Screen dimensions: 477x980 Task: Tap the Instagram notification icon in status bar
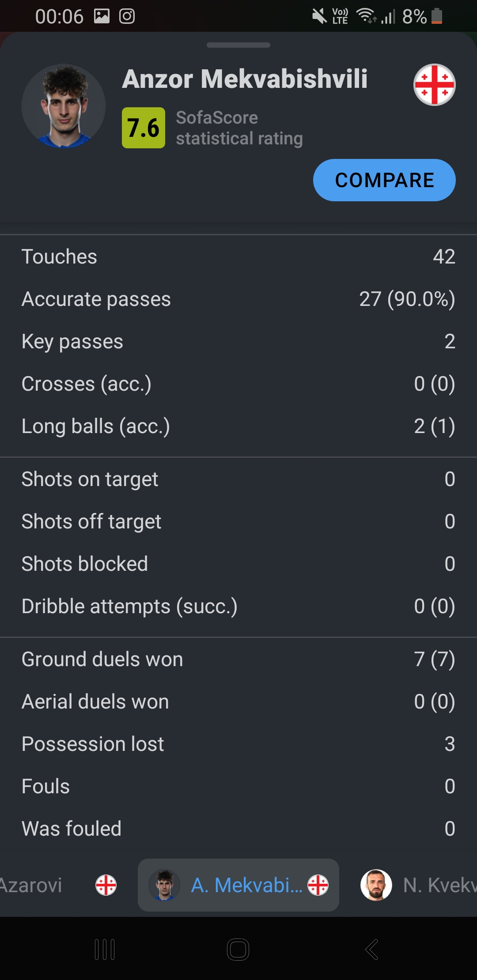coord(127,16)
